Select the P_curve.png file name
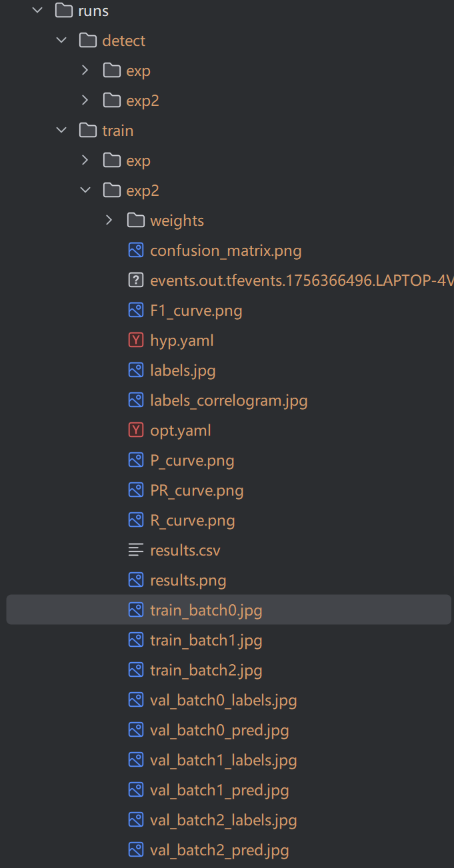The width and height of the screenshot is (454, 868). tap(192, 461)
